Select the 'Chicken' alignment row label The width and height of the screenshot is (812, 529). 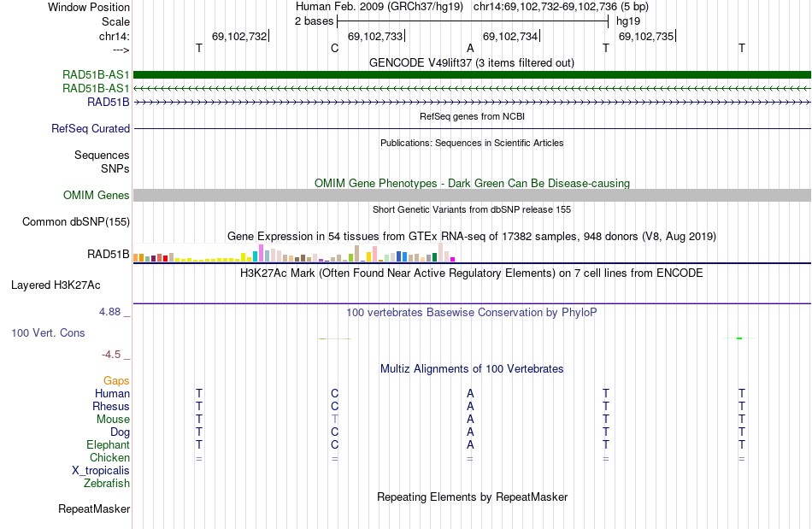[109, 457]
